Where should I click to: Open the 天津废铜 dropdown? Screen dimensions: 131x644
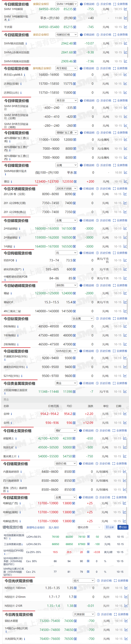point(84,614)
